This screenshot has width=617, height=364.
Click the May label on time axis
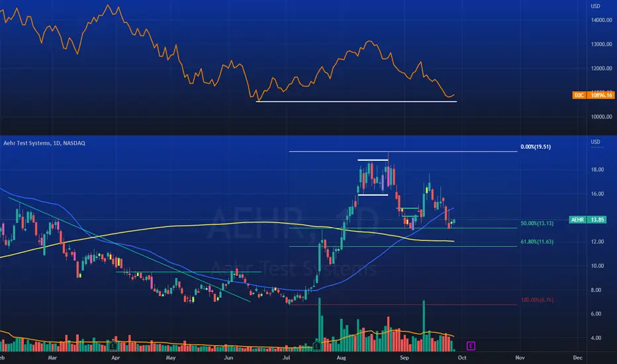click(x=170, y=357)
